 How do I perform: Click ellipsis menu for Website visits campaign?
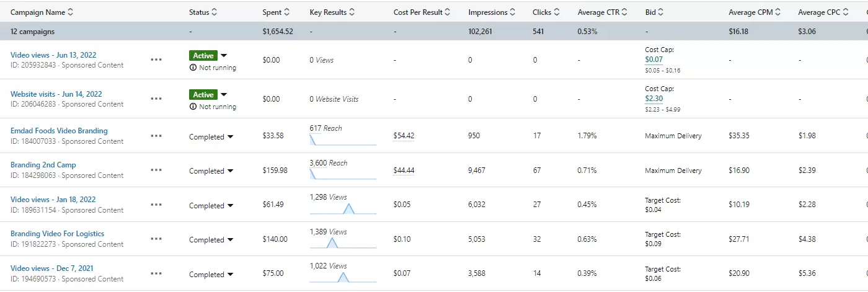[x=156, y=99]
